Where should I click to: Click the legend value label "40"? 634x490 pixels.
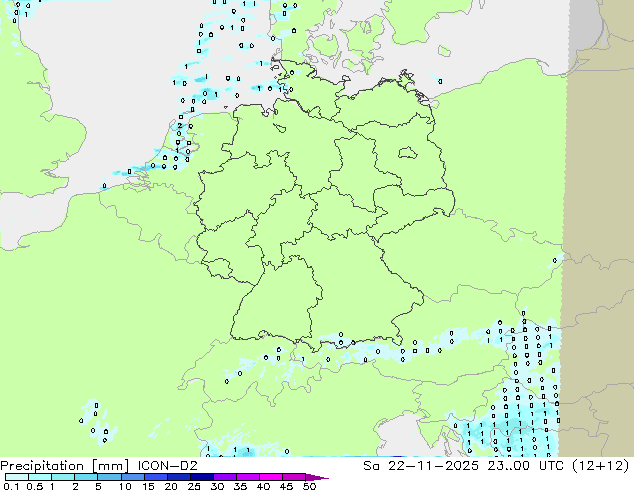pyautogui.click(x=263, y=486)
